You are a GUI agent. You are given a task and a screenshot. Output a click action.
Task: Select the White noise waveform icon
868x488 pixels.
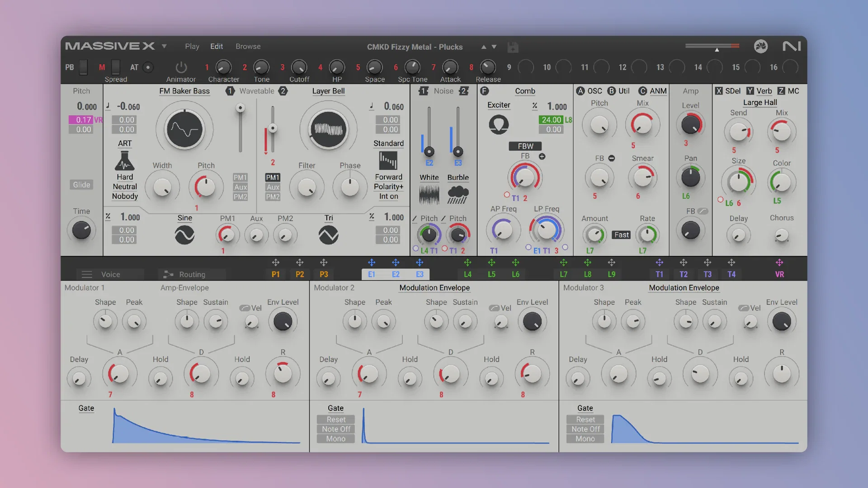point(429,195)
